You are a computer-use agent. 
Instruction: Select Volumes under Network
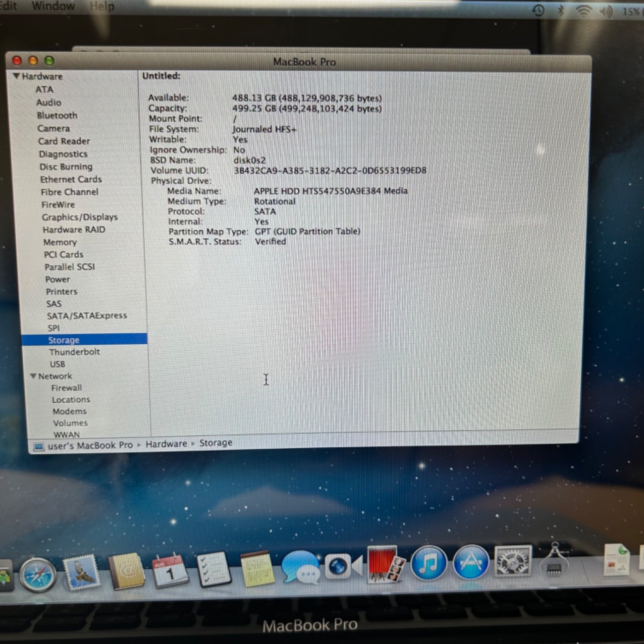pyautogui.click(x=70, y=423)
